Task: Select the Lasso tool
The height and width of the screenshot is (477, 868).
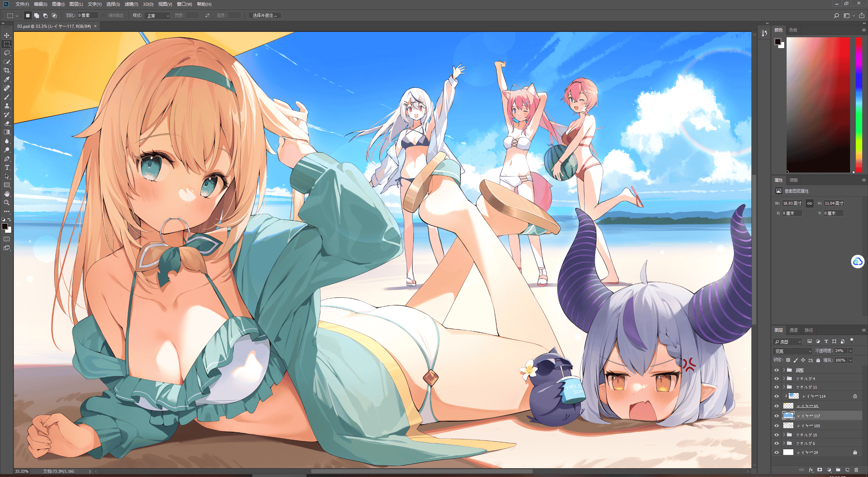Action: 7,53
